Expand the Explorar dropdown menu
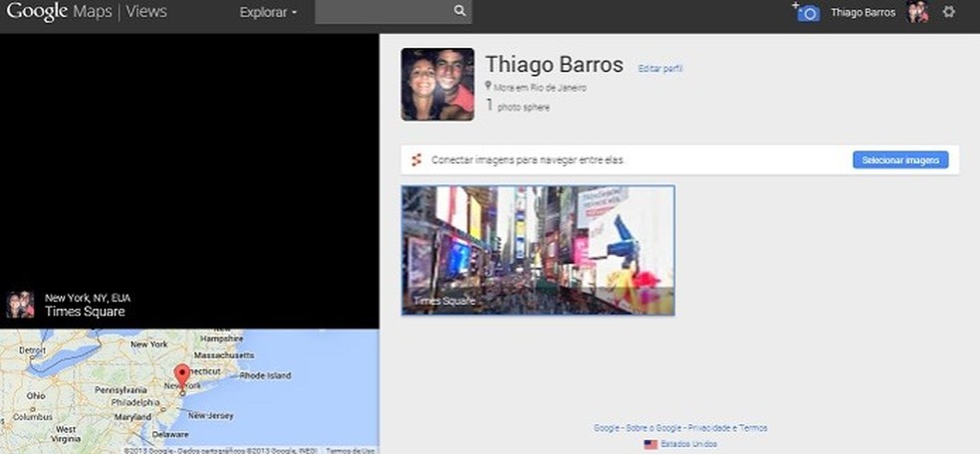The width and height of the screenshot is (980, 454). (x=268, y=13)
